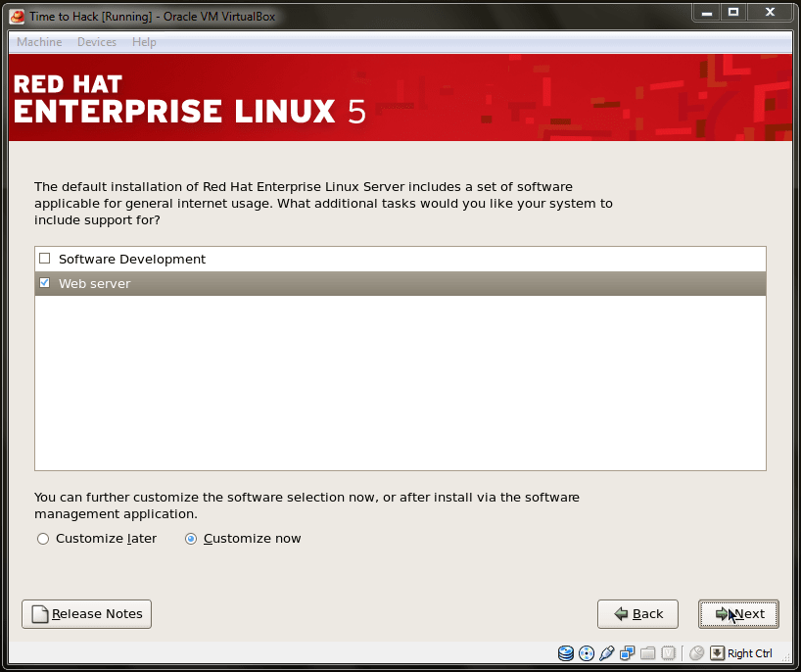Maximize the VirtualBox window
Viewport: 801px width, 672px height.
[733, 13]
